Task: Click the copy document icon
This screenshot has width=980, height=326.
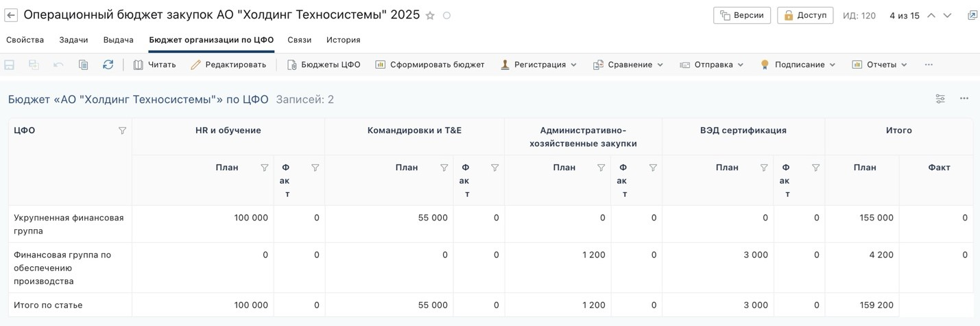Action: tap(83, 65)
